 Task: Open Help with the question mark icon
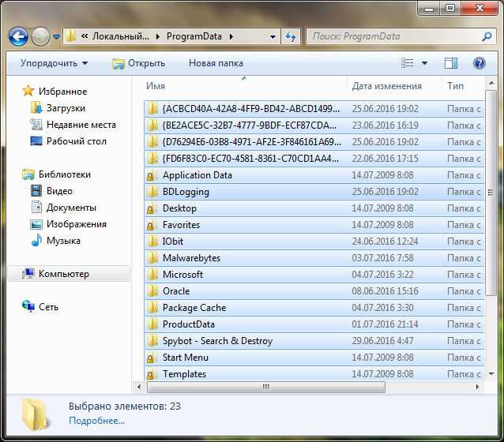pos(479,63)
